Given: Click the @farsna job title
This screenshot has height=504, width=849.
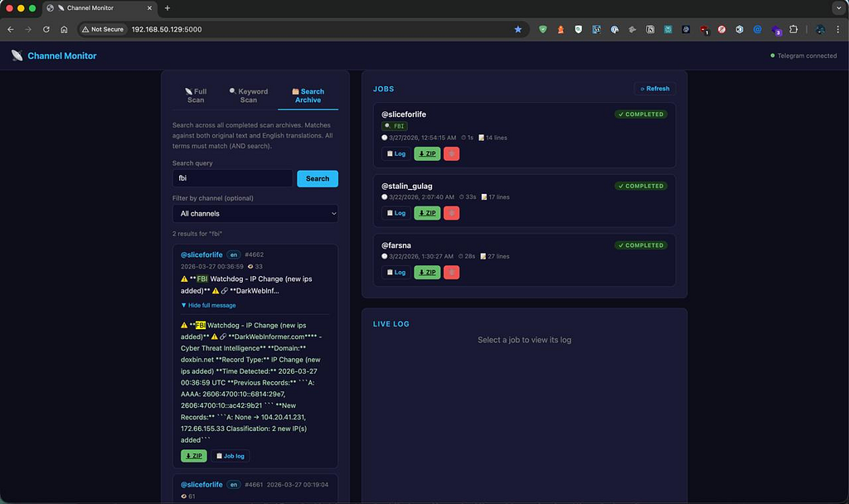Looking at the screenshot, I should click(396, 245).
